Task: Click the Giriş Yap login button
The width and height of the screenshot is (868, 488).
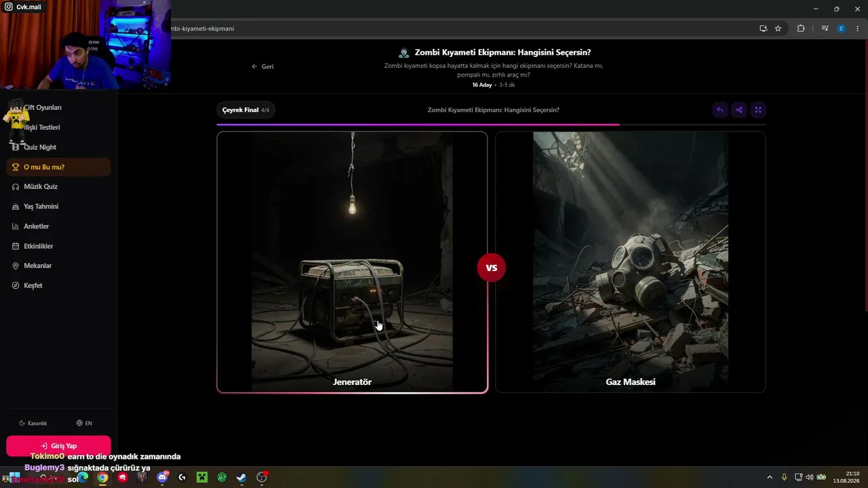Action: (x=58, y=446)
